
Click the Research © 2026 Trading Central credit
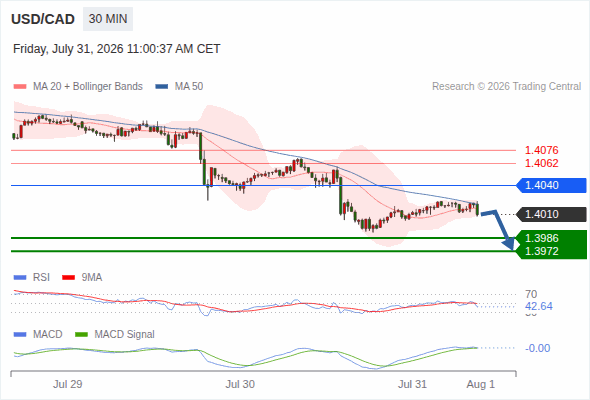coord(506,87)
